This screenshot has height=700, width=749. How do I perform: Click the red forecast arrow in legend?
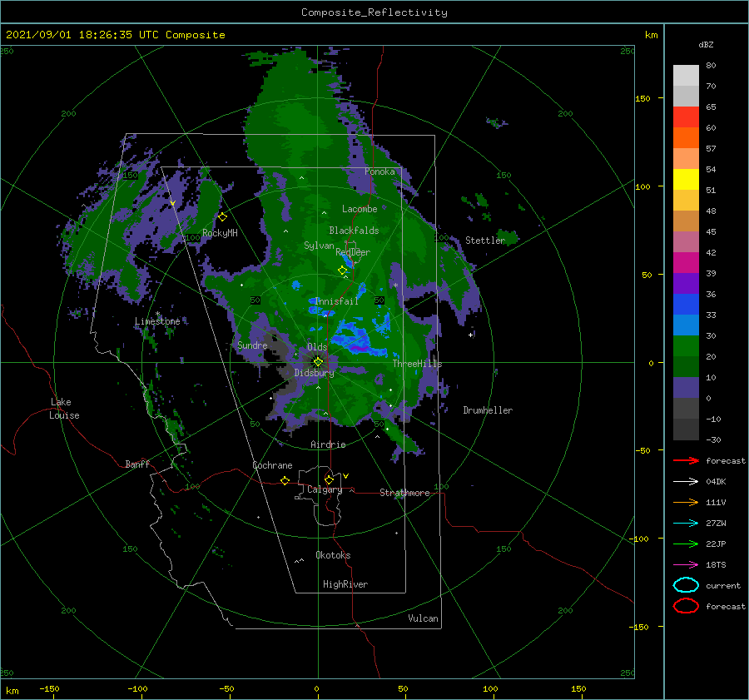tap(686, 460)
